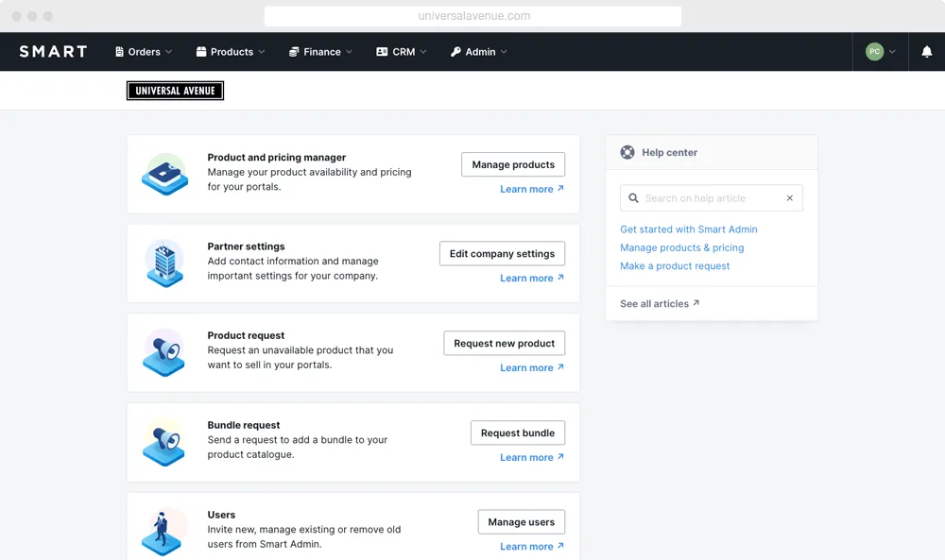Image resolution: width=945 pixels, height=560 pixels.
Task: Clear the help search with X icon
Action: (790, 198)
